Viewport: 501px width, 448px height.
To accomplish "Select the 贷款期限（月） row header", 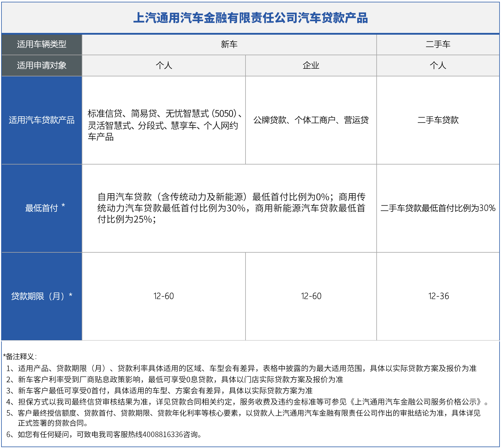I will (41, 296).
